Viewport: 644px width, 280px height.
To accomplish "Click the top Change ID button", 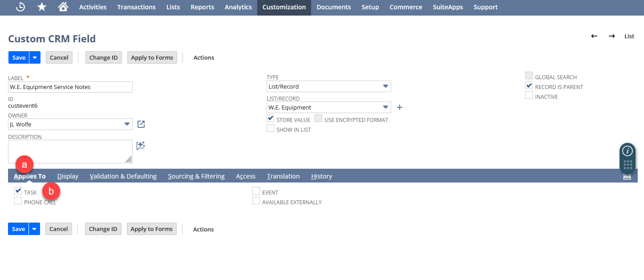I will click(104, 57).
